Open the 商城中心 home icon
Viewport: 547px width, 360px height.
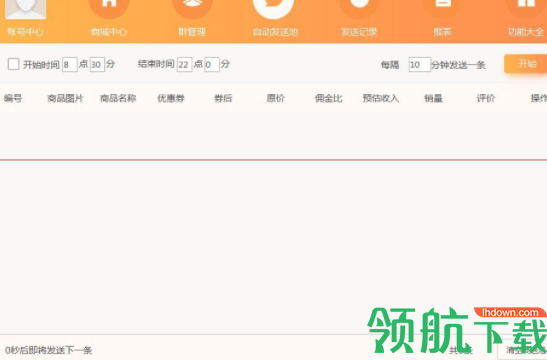pos(109,8)
